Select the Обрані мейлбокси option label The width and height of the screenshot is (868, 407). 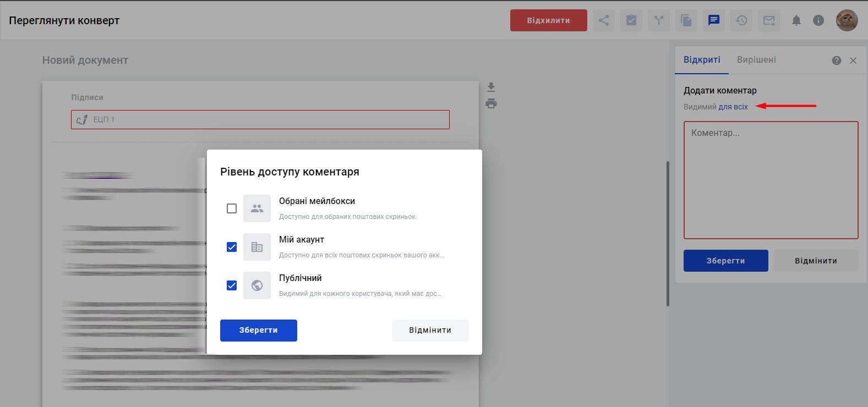pyautogui.click(x=317, y=201)
